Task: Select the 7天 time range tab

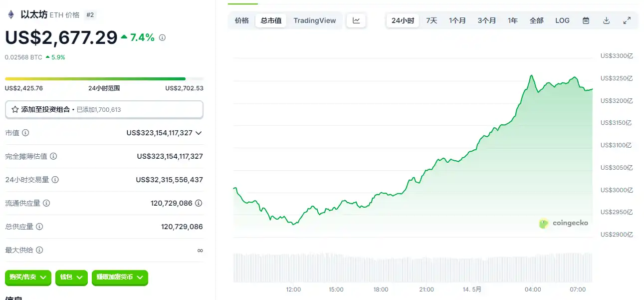Action: (430, 20)
